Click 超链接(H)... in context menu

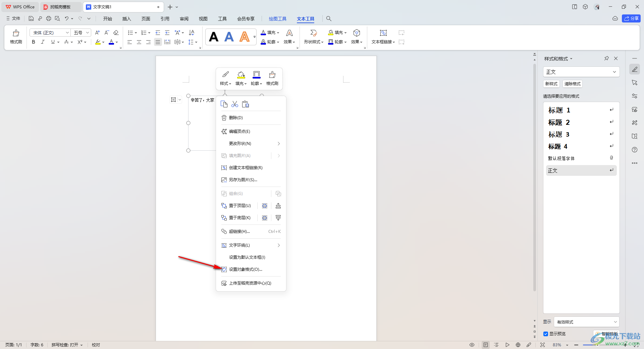coord(251,232)
